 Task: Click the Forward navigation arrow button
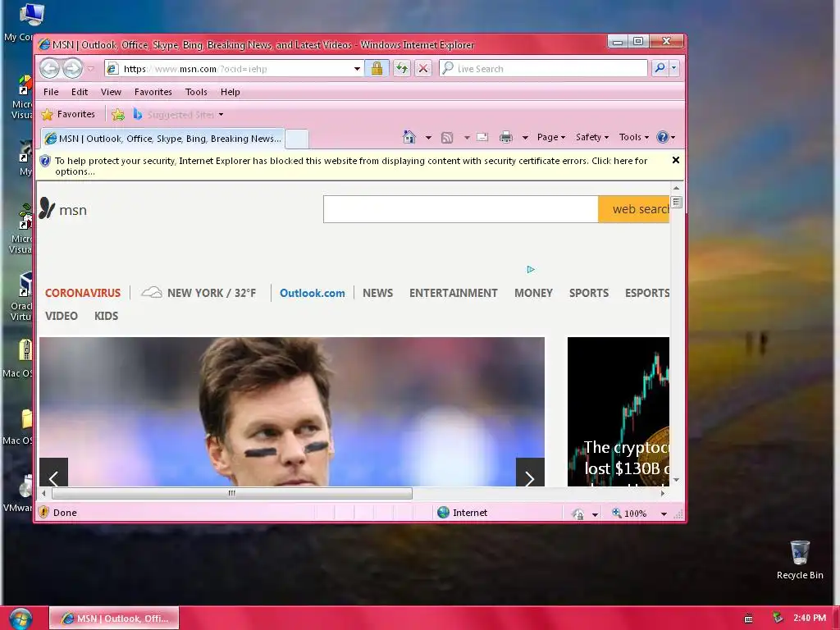tap(72, 69)
